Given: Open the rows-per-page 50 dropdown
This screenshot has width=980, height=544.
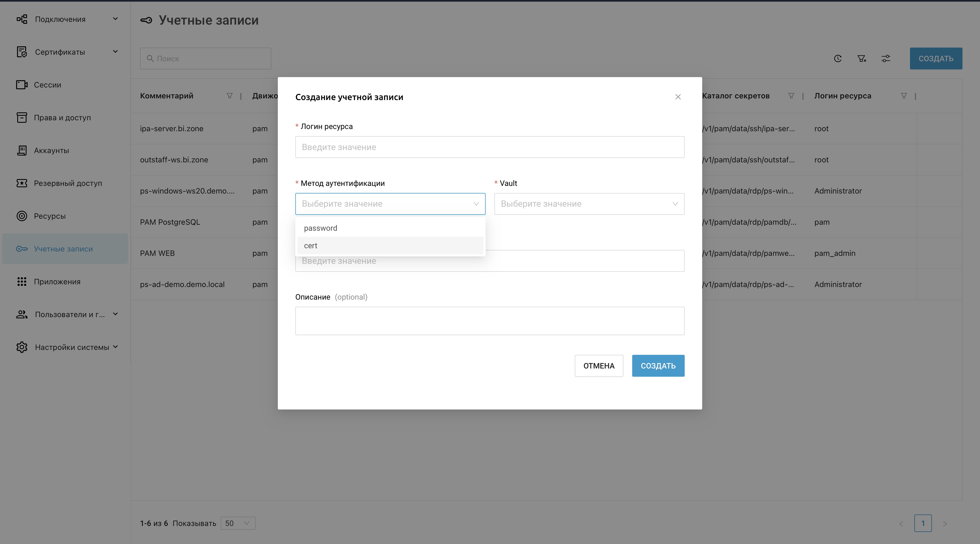Looking at the screenshot, I should (238, 523).
